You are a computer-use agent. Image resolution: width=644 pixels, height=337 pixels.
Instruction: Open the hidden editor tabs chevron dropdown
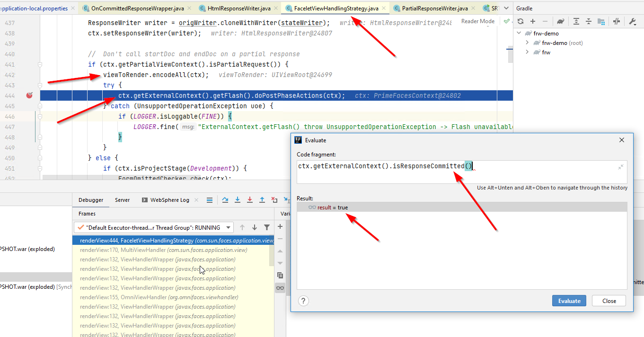(x=505, y=8)
